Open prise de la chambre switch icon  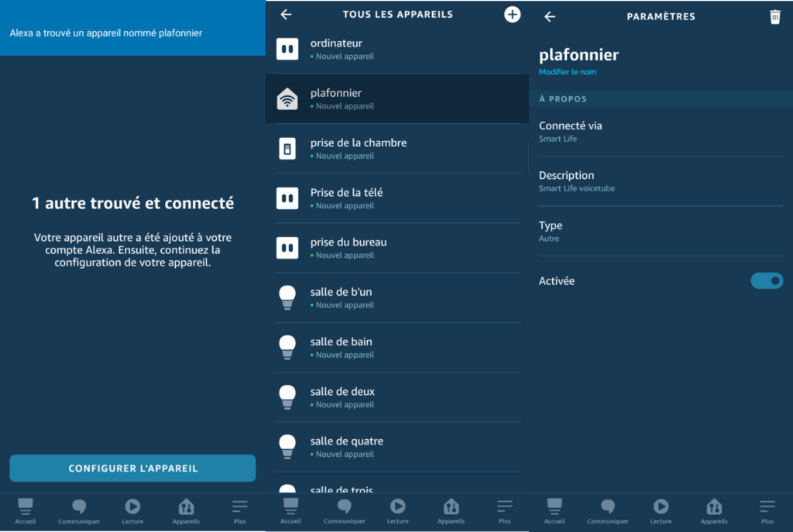pyautogui.click(x=287, y=149)
